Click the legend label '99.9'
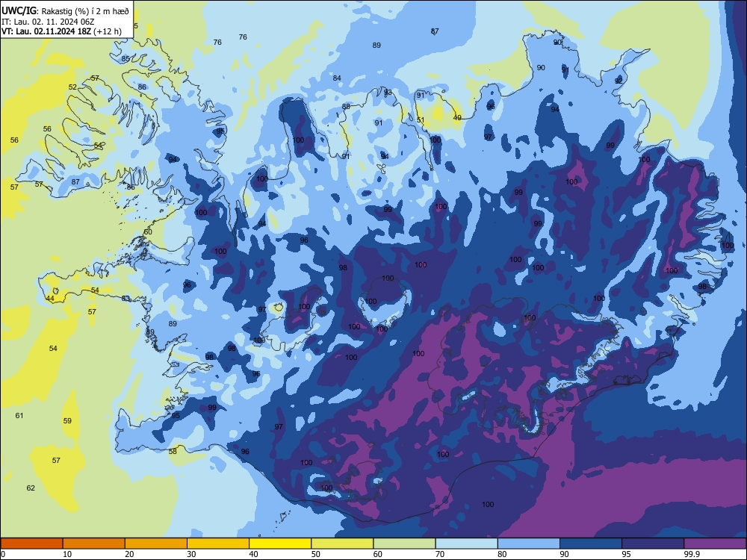 pos(691,554)
